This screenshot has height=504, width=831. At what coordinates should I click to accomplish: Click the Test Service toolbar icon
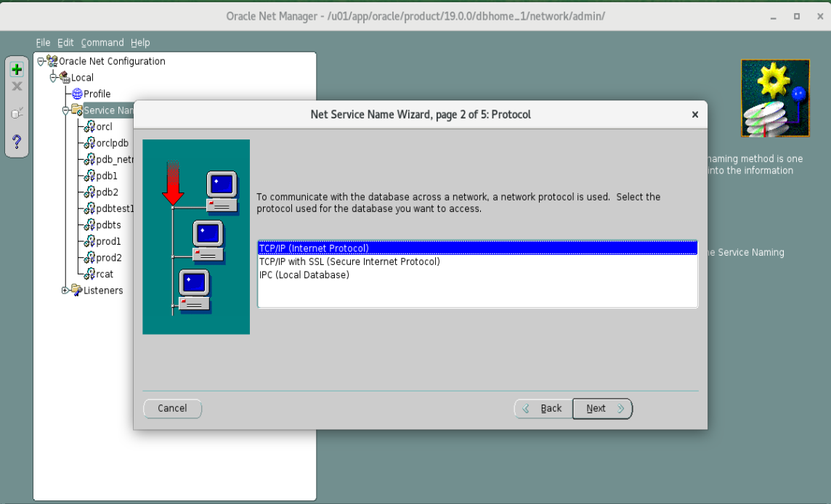pos(17,113)
